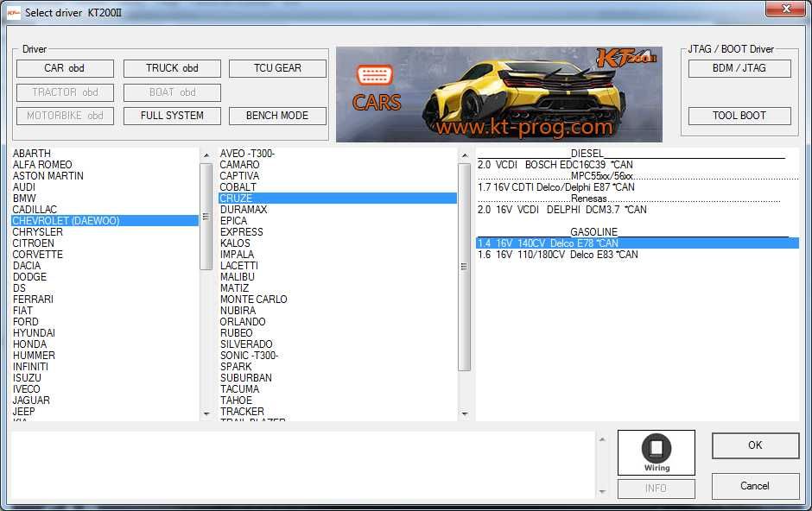Choose LACETTI model
This screenshot has width=812, height=511.
(338, 266)
